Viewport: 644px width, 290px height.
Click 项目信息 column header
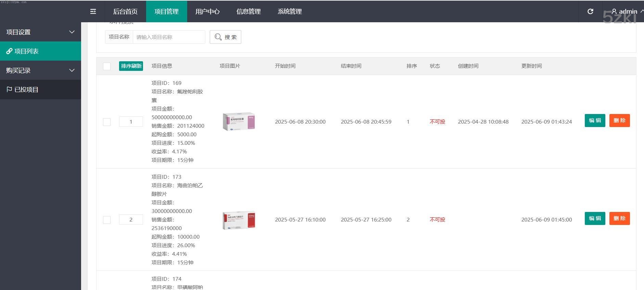(x=162, y=66)
